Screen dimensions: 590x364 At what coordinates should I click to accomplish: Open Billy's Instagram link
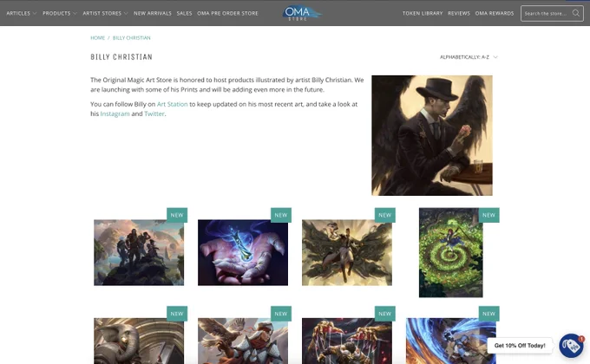tap(115, 114)
